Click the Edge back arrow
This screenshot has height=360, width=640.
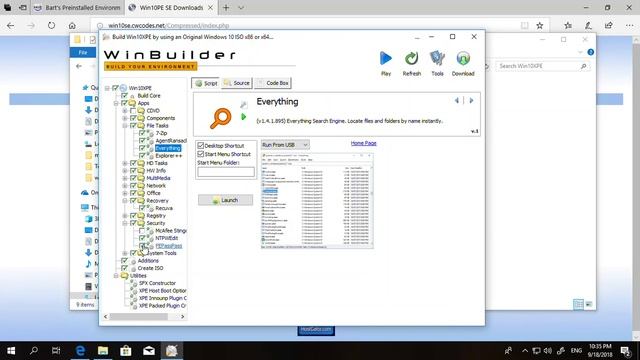[x=11, y=25]
